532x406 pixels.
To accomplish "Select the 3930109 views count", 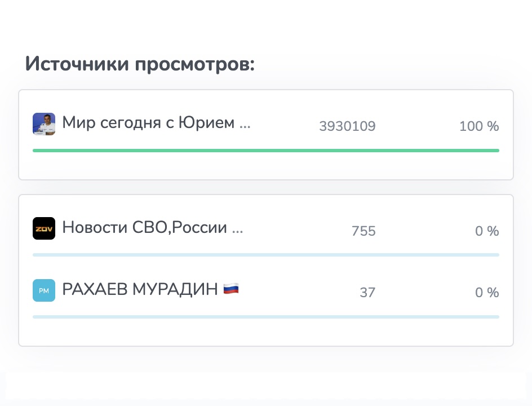I will point(347,126).
